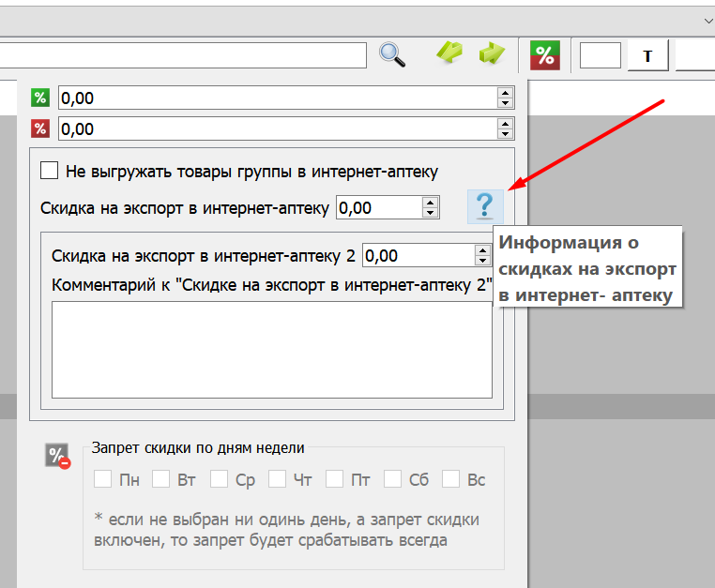Image resolution: width=715 pixels, height=588 pixels.
Task: Click the green percent icon beside first field
Action: 39,98
